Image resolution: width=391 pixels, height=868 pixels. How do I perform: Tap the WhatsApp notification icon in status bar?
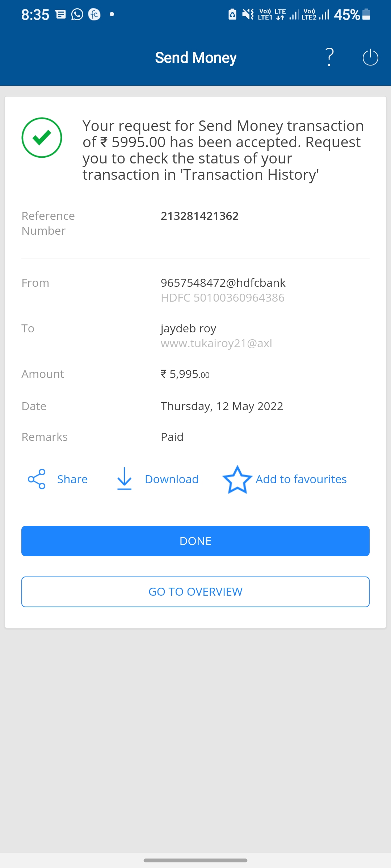point(77,14)
